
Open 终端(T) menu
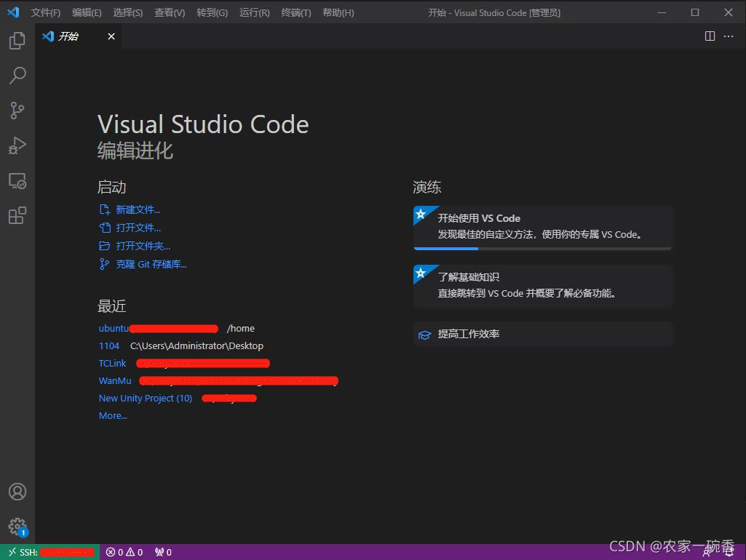pyautogui.click(x=296, y=13)
